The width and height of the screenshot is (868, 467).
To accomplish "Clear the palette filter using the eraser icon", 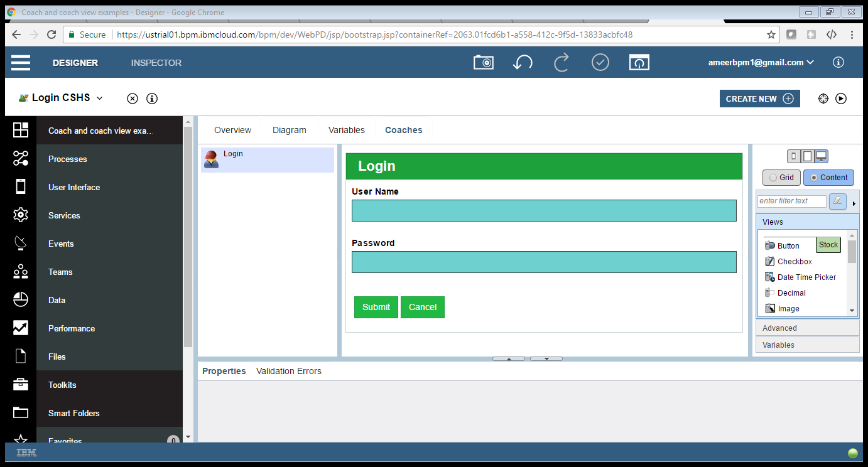I will (838, 201).
